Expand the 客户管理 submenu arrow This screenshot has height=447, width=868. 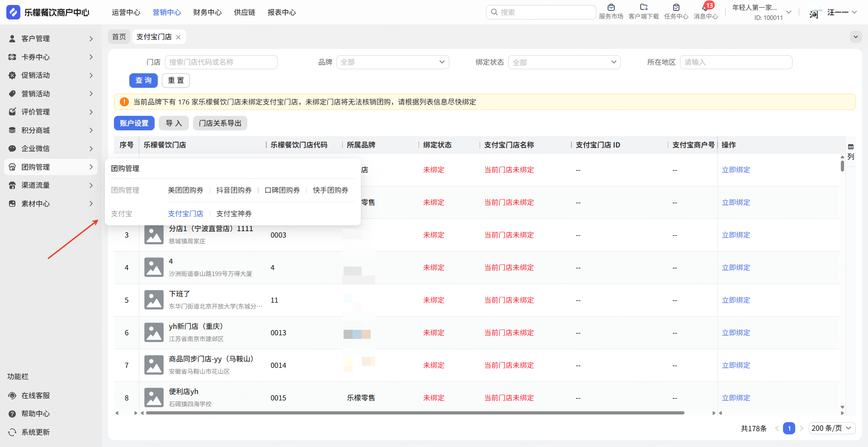coord(91,39)
